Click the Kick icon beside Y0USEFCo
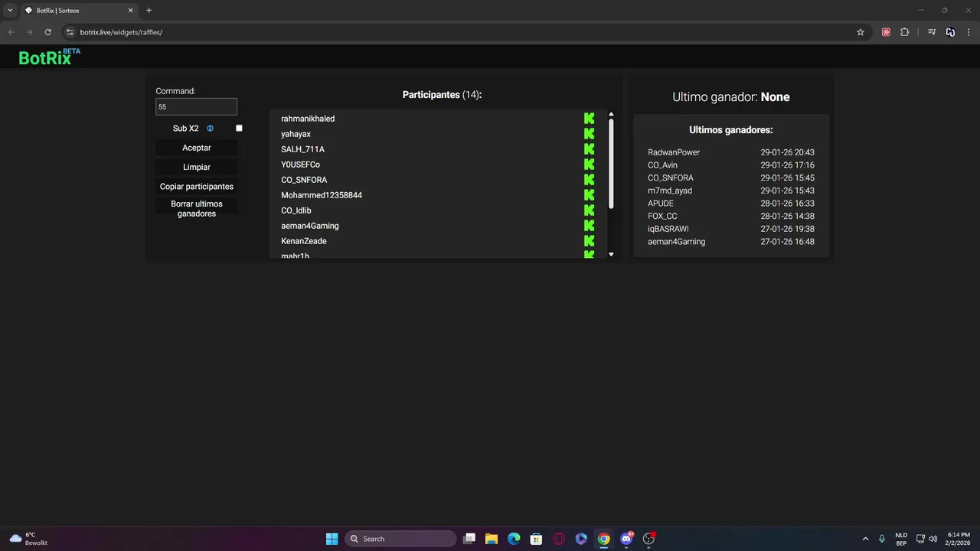The image size is (980, 551). tap(589, 165)
